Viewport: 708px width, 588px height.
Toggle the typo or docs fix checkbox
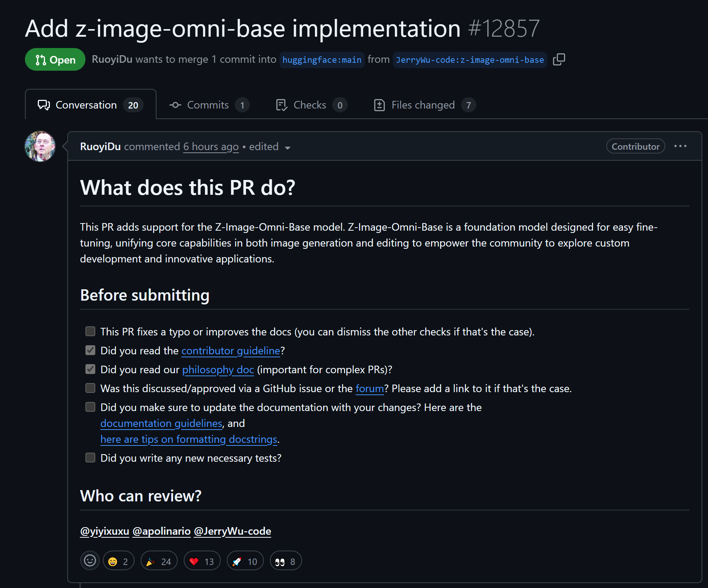(x=90, y=332)
